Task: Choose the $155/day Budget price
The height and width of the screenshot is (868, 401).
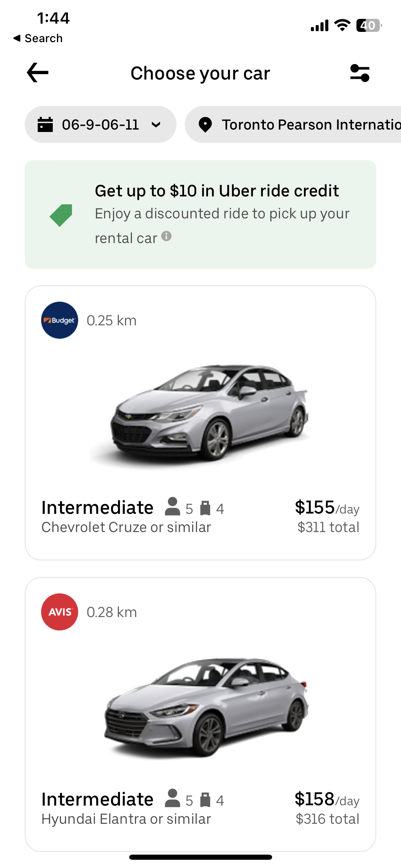Action: click(x=327, y=508)
